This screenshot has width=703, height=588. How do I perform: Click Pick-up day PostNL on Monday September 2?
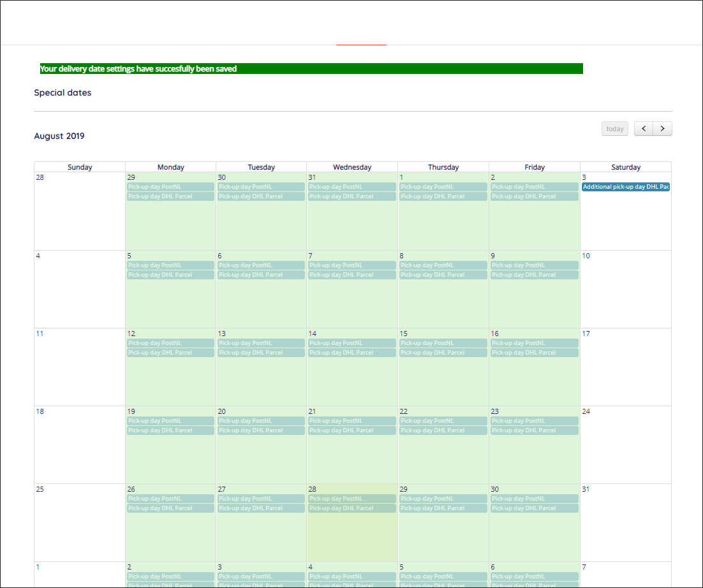coord(170,577)
